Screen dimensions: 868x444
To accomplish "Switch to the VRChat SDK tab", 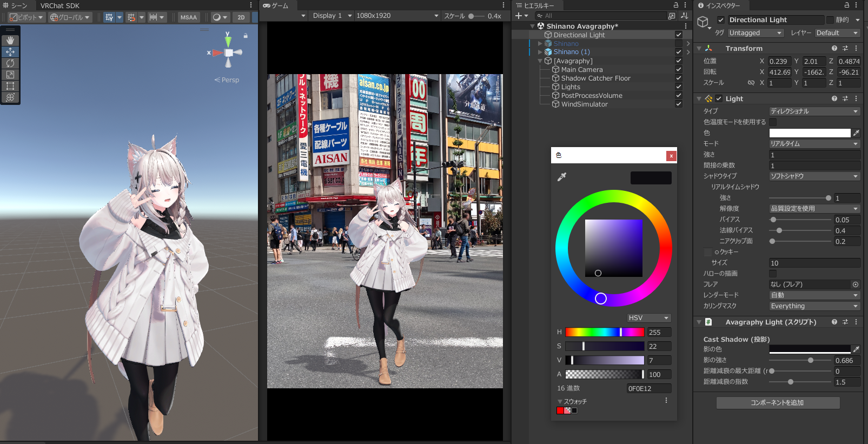I will pos(60,5).
